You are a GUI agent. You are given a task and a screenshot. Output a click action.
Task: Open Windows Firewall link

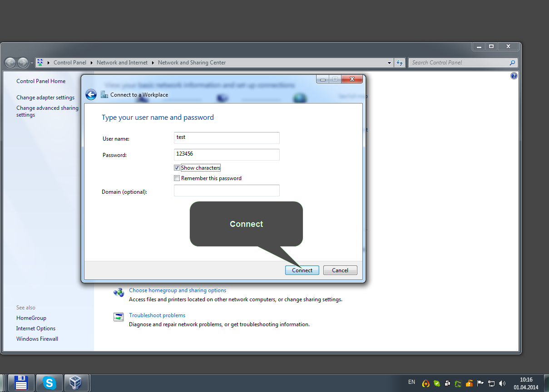coord(37,339)
